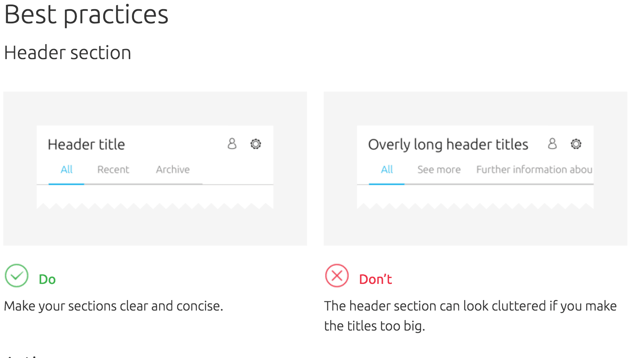Image resolution: width=644 pixels, height=358 pixels.
Task: Select the All tab under Header title
Action: pyautogui.click(x=67, y=169)
